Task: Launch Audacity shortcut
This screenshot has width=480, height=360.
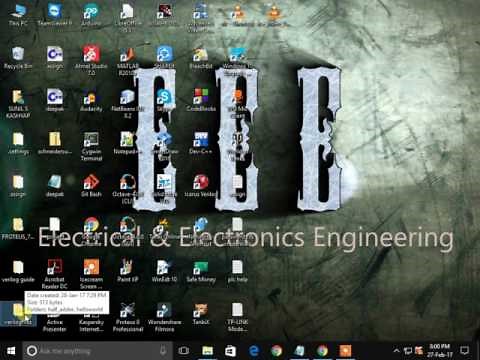Action: pyautogui.click(x=91, y=100)
